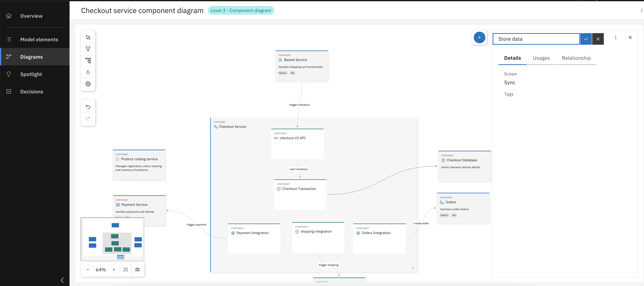The width and height of the screenshot is (644, 286).
Task: Confirm name edit with checkmark button
Action: (x=586, y=39)
